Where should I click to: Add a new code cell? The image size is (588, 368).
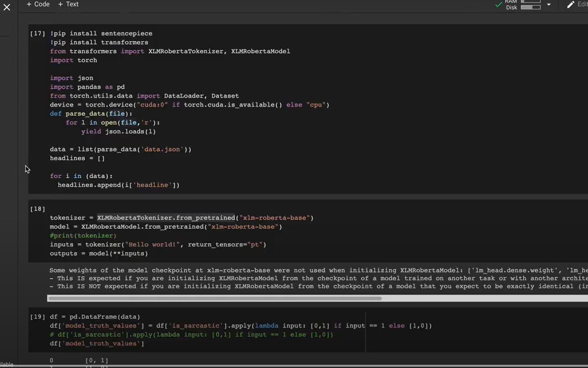(38, 4)
